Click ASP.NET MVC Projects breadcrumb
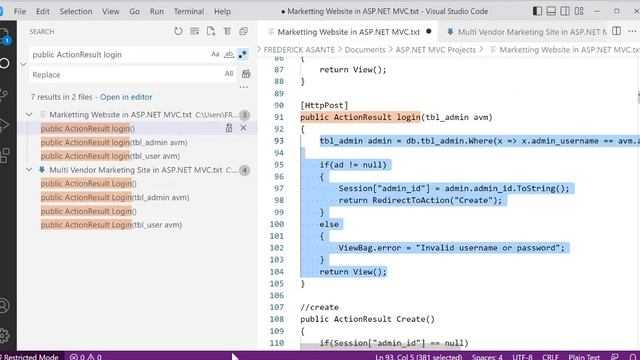 (x=436, y=50)
